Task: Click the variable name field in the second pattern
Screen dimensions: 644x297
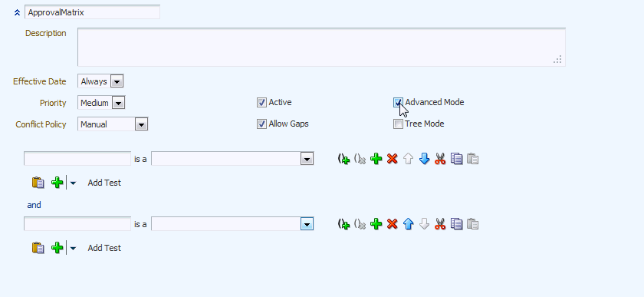Action: coord(77,224)
